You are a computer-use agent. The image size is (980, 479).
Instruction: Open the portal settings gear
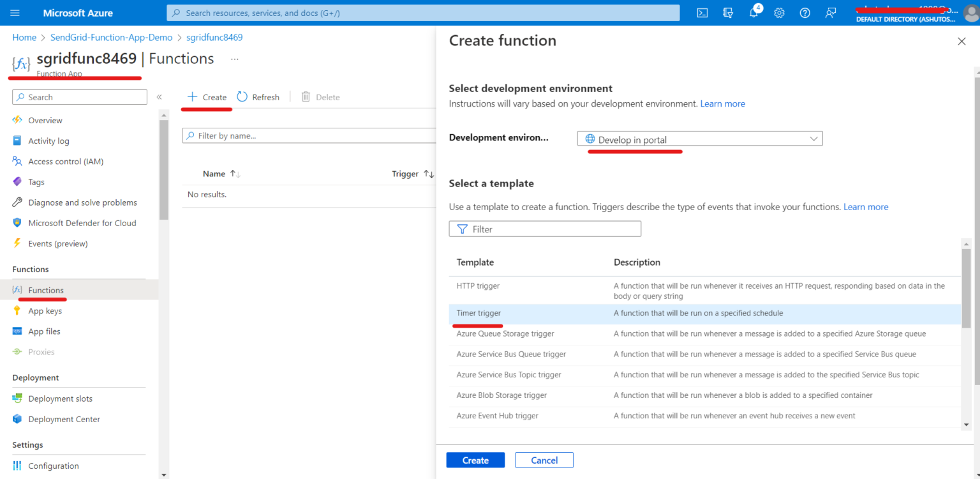(779, 12)
